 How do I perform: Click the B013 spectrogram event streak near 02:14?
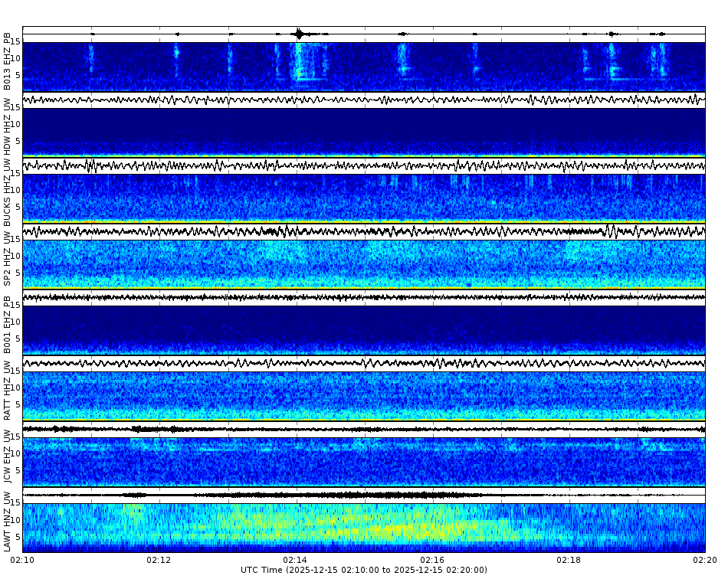coord(299,65)
